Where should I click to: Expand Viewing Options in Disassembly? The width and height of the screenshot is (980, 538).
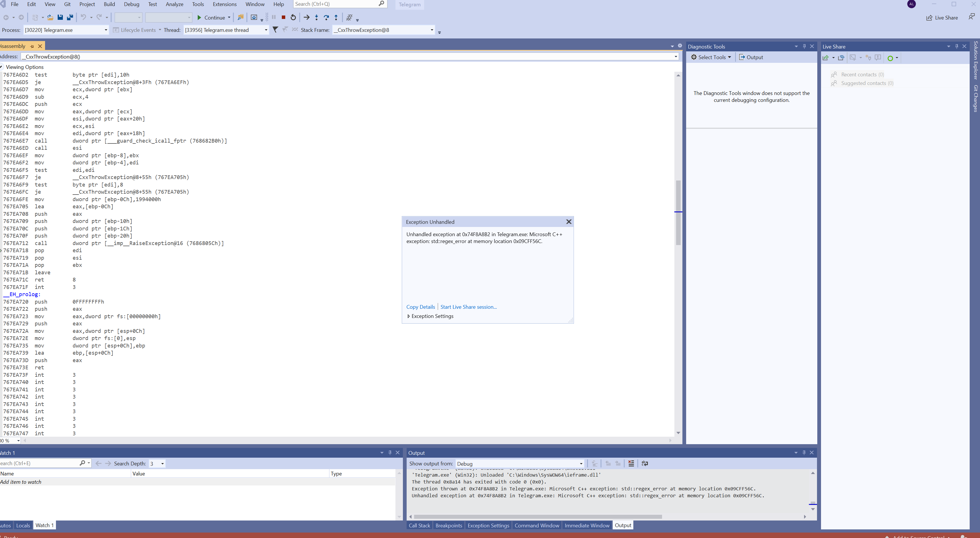(2, 67)
